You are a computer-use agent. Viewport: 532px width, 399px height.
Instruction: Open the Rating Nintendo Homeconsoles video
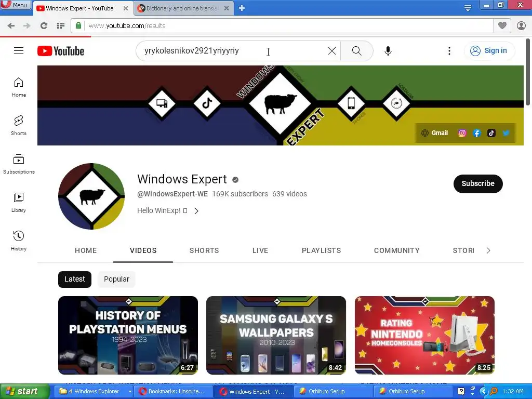coord(424,335)
